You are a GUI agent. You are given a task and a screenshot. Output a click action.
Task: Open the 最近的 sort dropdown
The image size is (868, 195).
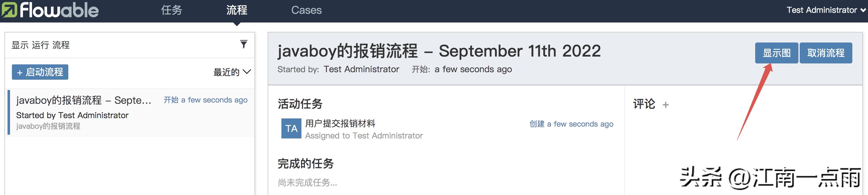coord(232,72)
